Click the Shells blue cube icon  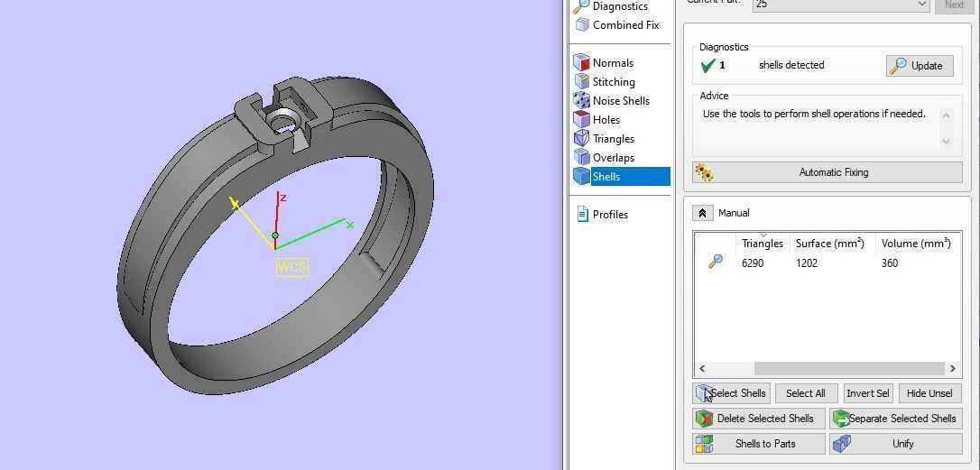click(x=581, y=176)
